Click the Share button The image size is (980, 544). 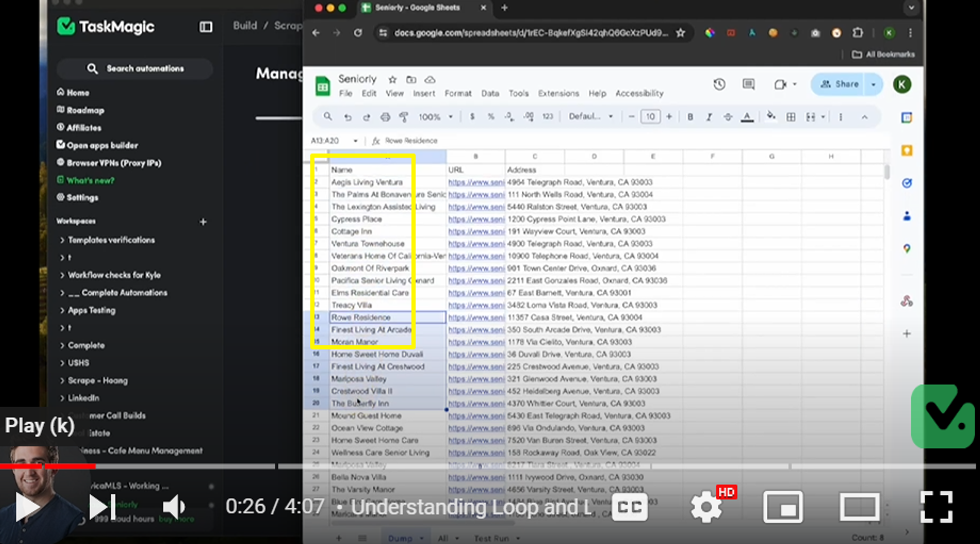(x=841, y=84)
